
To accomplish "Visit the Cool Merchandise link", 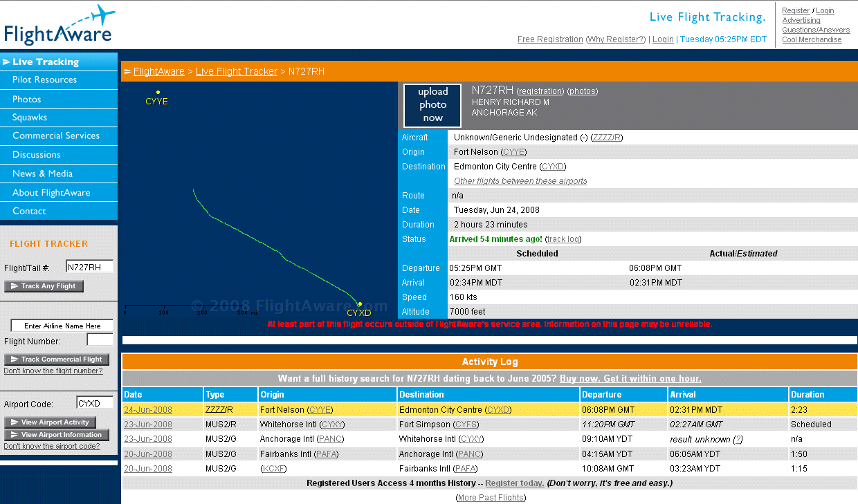I will pyautogui.click(x=812, y=40).
